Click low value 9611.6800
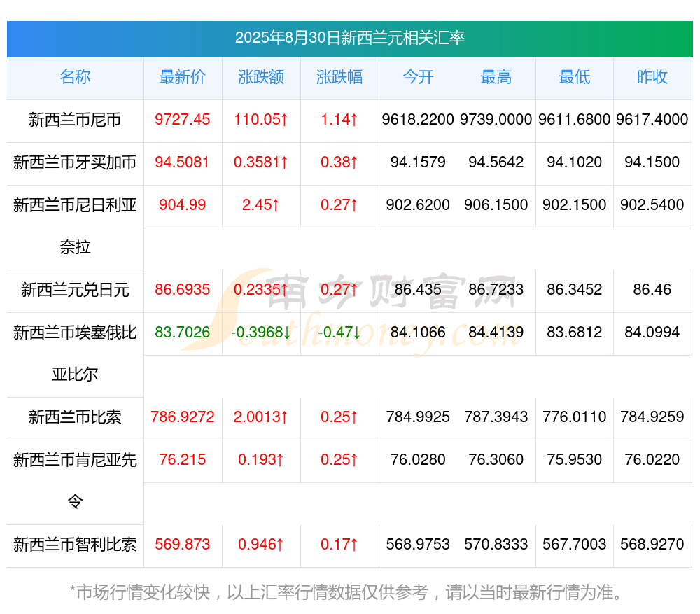700x614 pixels. (575, 120)
